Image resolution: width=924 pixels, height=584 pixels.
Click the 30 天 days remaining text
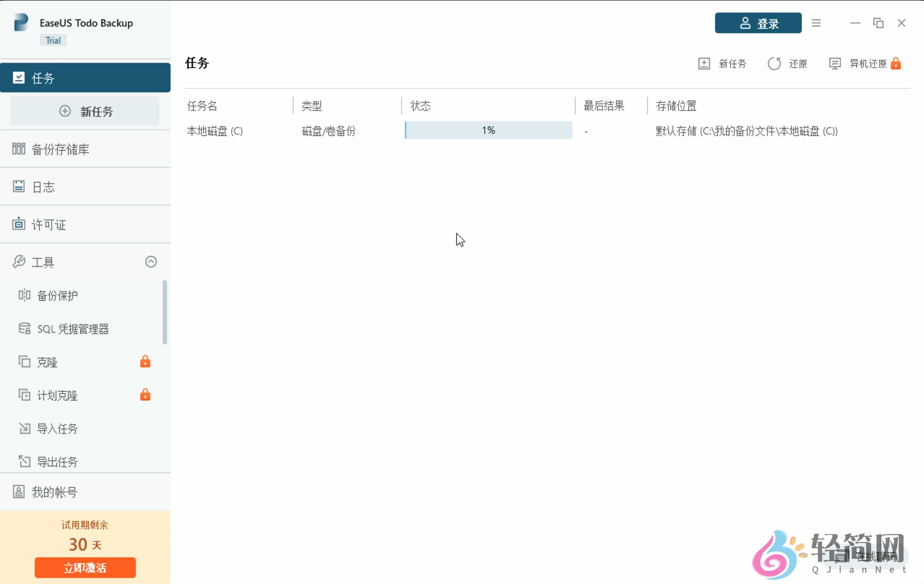point(85,545)
